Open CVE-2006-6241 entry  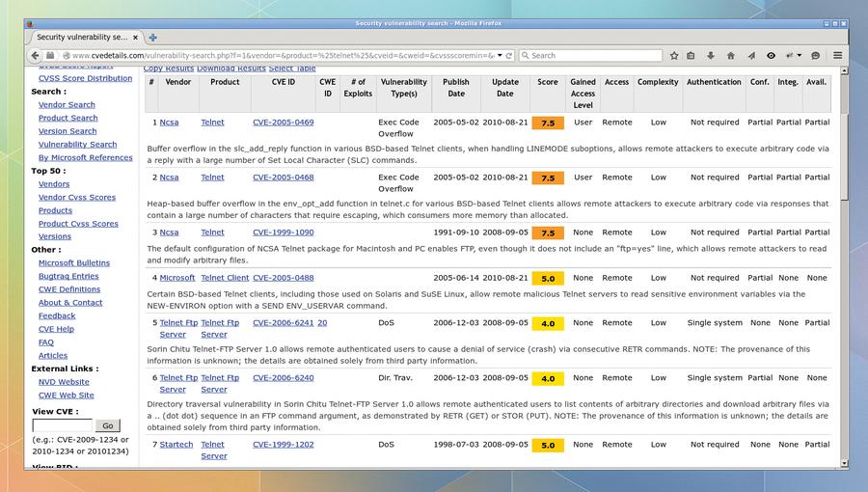pos(283,322)
